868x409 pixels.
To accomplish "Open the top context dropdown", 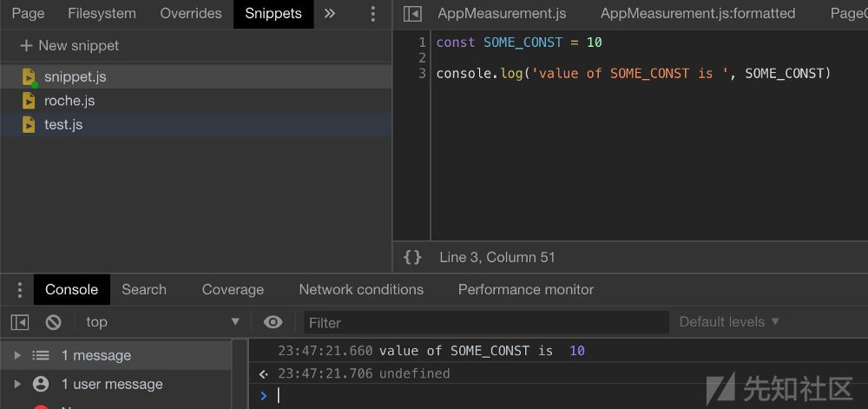I will point(162,322).
